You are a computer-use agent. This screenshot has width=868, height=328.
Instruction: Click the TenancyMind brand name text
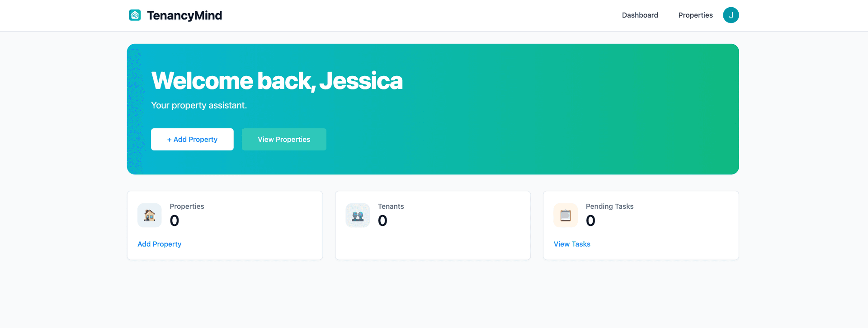(184, 15)
